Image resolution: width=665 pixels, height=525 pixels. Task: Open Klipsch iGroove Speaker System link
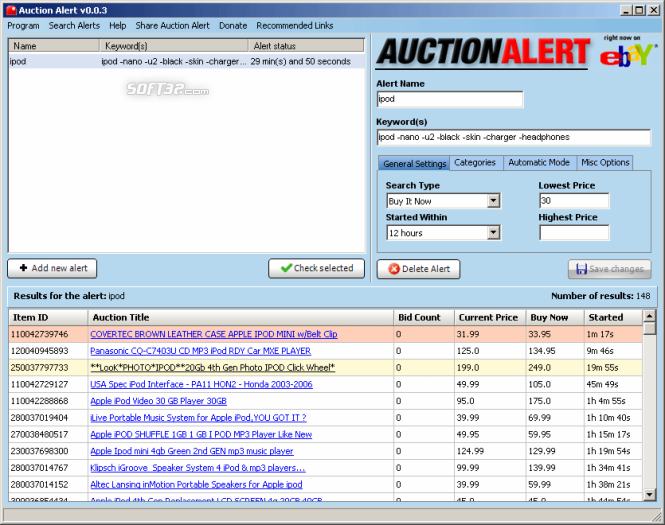(198, 468)
